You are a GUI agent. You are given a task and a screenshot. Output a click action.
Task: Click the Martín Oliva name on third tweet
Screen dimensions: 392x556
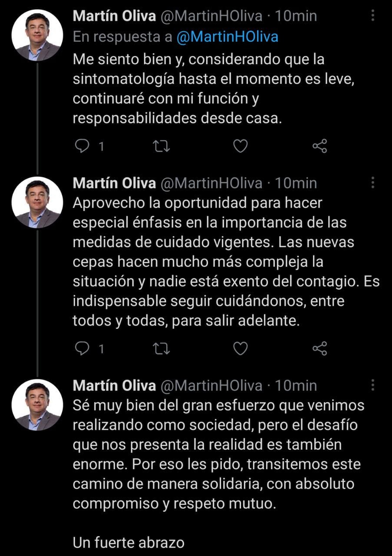point(114,385)
